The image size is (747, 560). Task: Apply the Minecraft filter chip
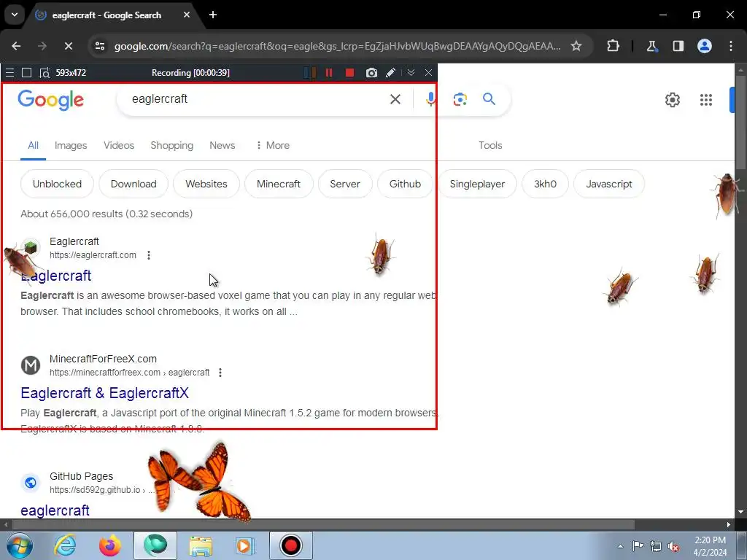pos(279,184)
